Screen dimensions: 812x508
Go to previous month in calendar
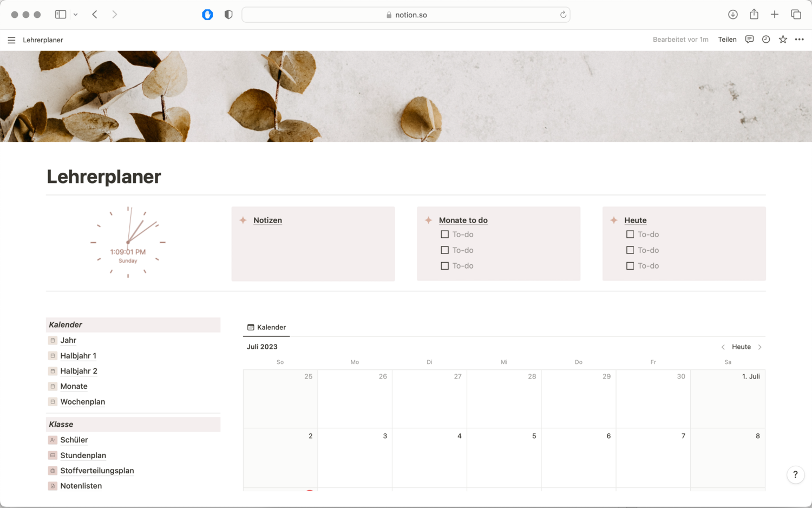pyautogui.click(x=723, y=347)
